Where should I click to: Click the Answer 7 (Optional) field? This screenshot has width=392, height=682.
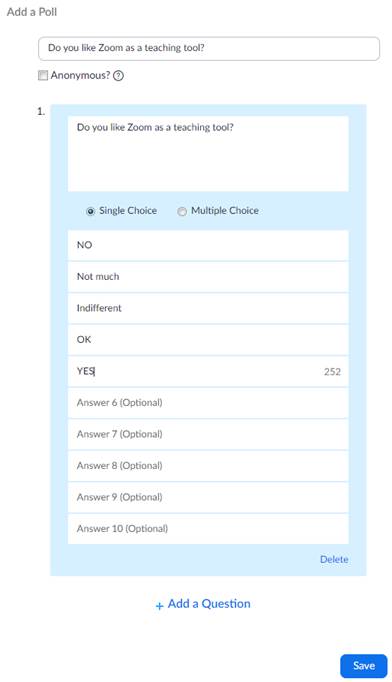(208, 435)
